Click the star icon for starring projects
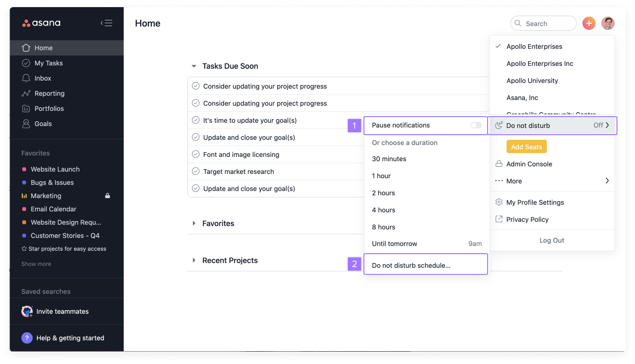 (x=24, y=249)
